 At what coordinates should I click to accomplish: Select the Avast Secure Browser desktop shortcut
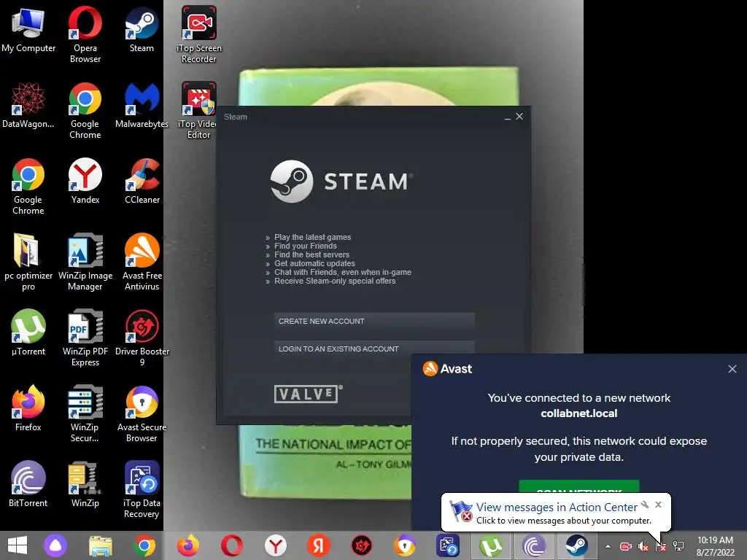point(142,413)
